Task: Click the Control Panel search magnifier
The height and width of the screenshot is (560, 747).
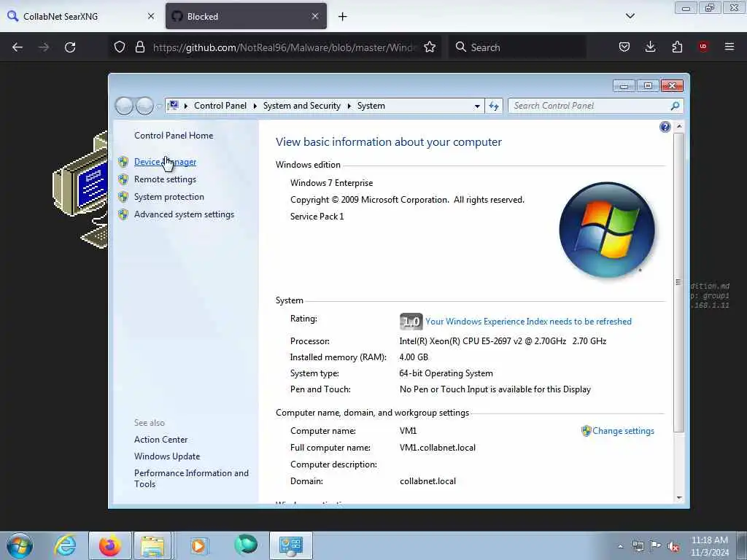Action: (x=675, y=106)
